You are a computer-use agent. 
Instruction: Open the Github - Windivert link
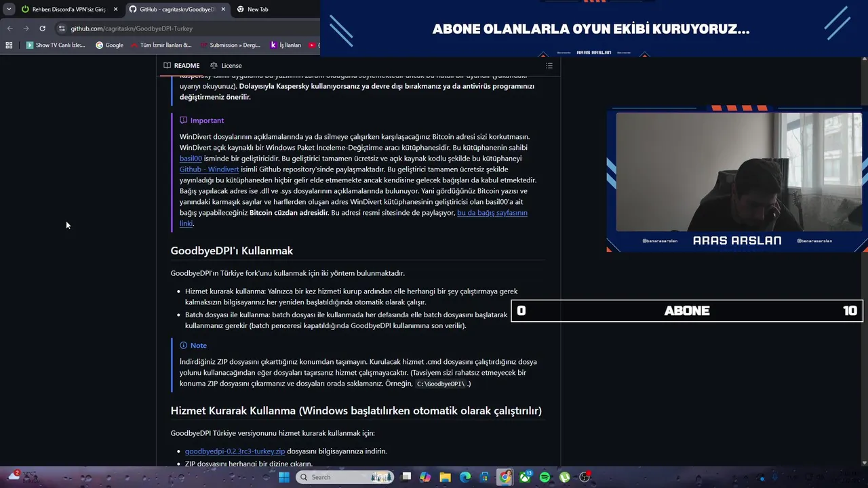click(210, 169)
